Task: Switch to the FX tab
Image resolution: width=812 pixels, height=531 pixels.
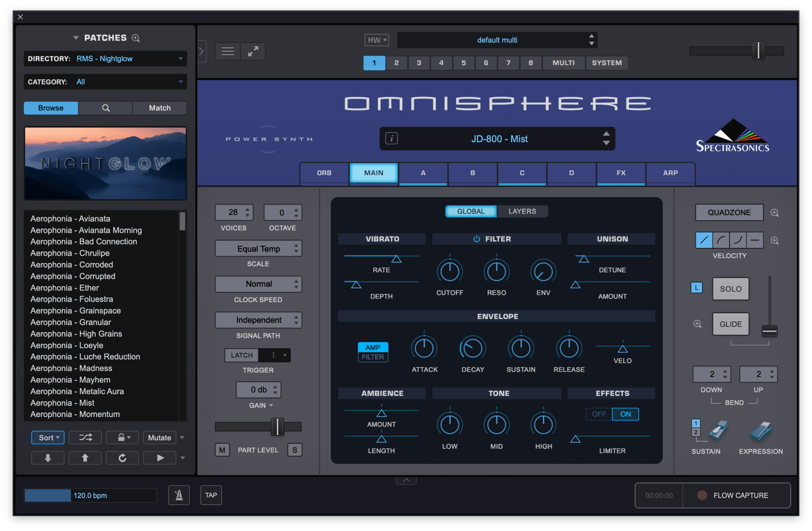Action: pyautogui.click(x=621, y=173)
